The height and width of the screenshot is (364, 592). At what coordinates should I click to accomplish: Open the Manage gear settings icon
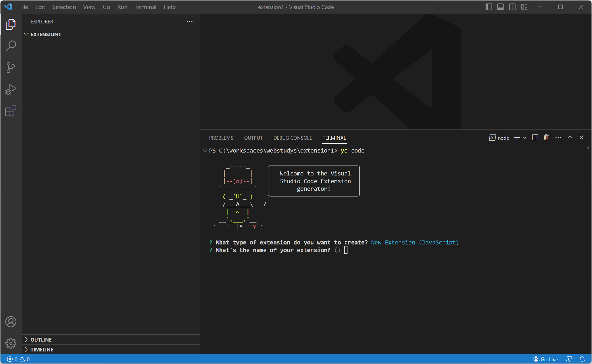click(x=11, y=343)
